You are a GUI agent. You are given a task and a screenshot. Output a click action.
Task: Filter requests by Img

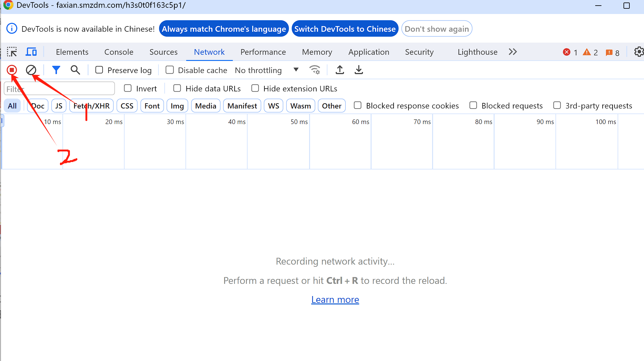[177, 106]
